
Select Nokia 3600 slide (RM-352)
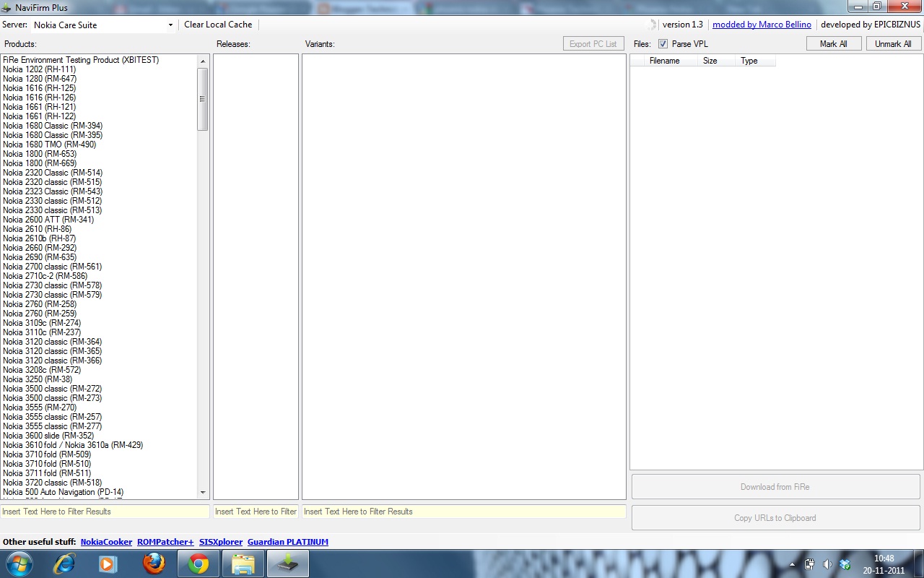click(48, 436)
